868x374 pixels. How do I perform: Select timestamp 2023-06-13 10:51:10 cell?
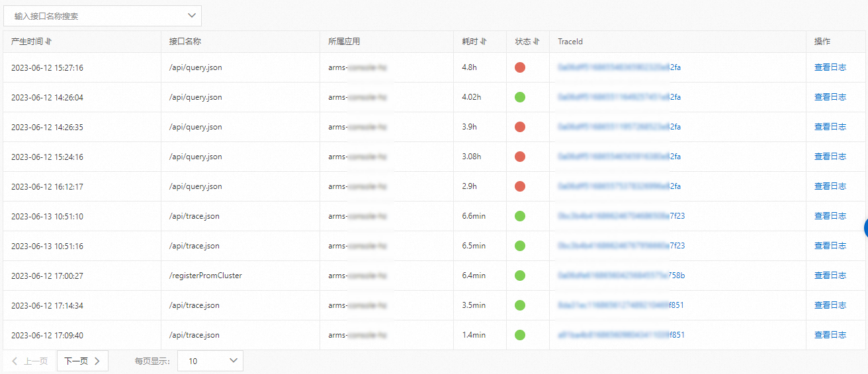[47, 216]
